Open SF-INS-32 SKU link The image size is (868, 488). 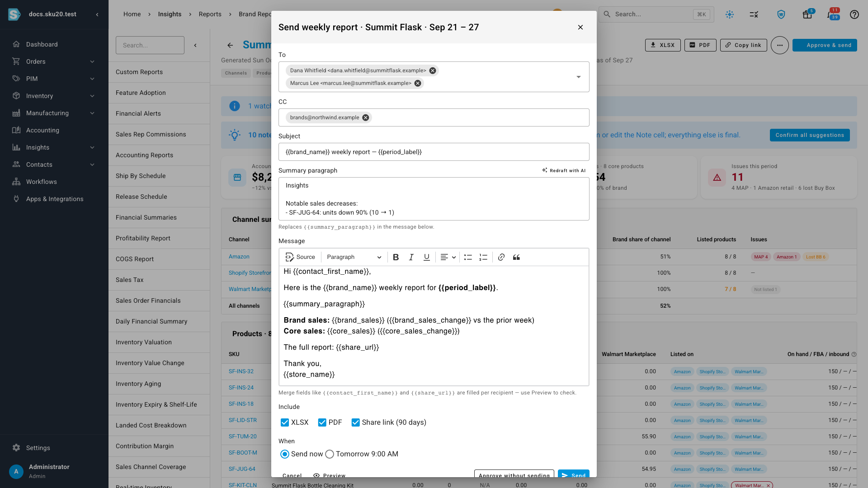(241, 371)
